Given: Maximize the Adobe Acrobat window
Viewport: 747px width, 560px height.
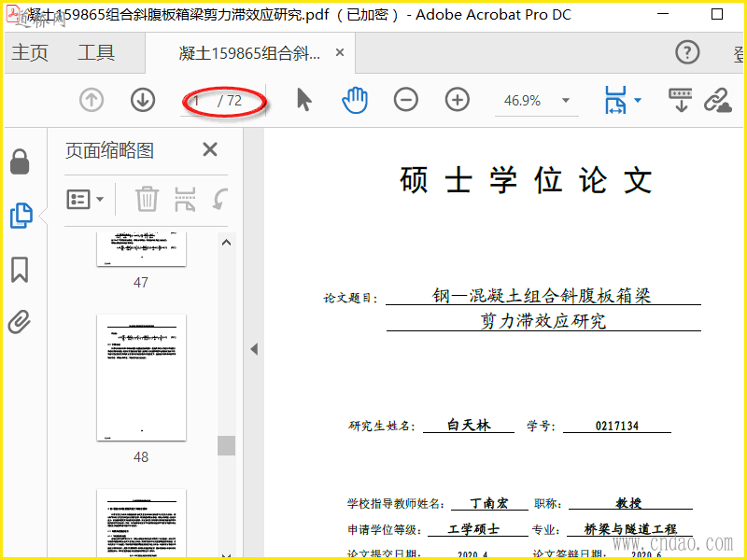Looking at the screenshot, I should tap(717, 14).
